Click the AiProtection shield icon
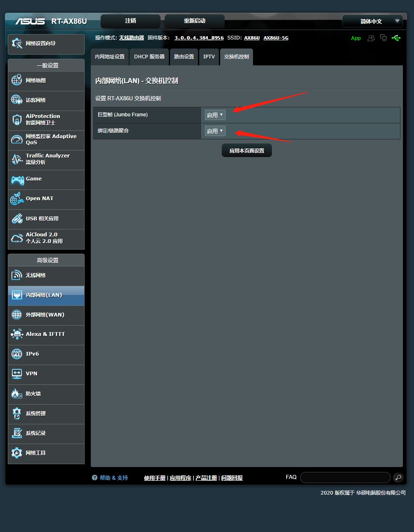This screenshot has width=414, height=532. pyautogui.click(x=17, y=120)
